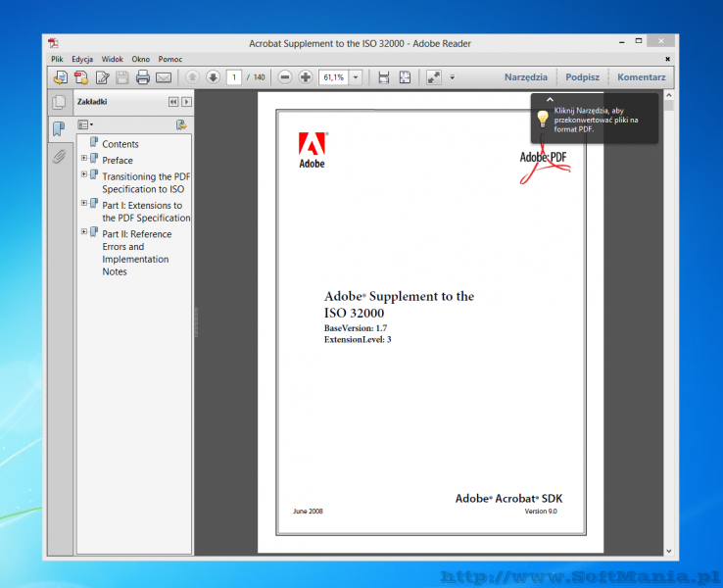This screenshot has height=588, width=723.
Task: Open the bookmarks options dropdown menu
Action: (85, 124)
